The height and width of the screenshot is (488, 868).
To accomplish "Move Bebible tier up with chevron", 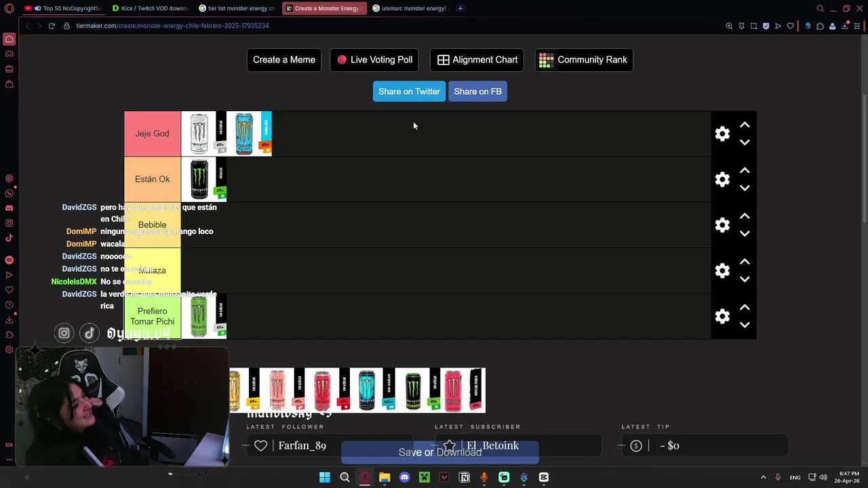I will coord(745,216).
